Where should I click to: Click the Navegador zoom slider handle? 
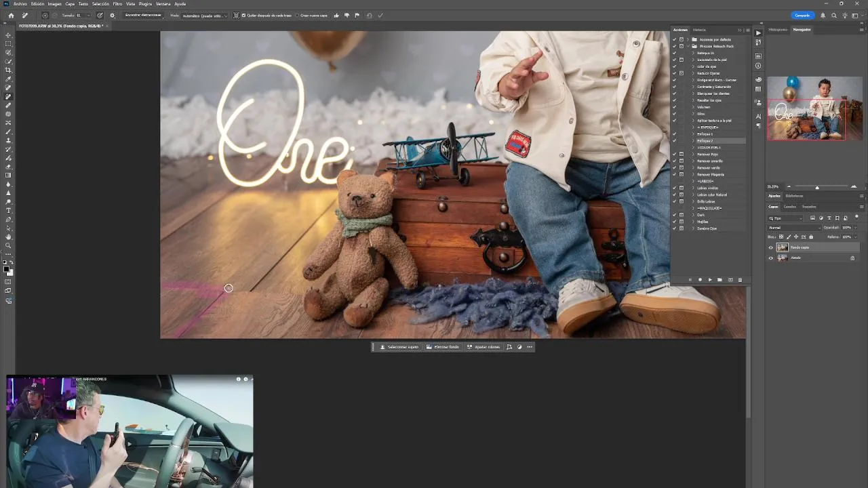click(817, 188)
